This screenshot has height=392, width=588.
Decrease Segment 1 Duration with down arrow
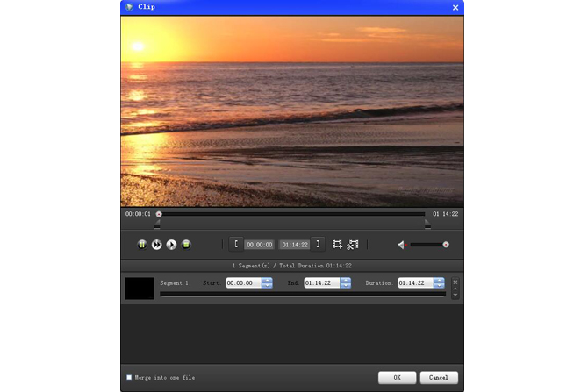tap(439, 286)
